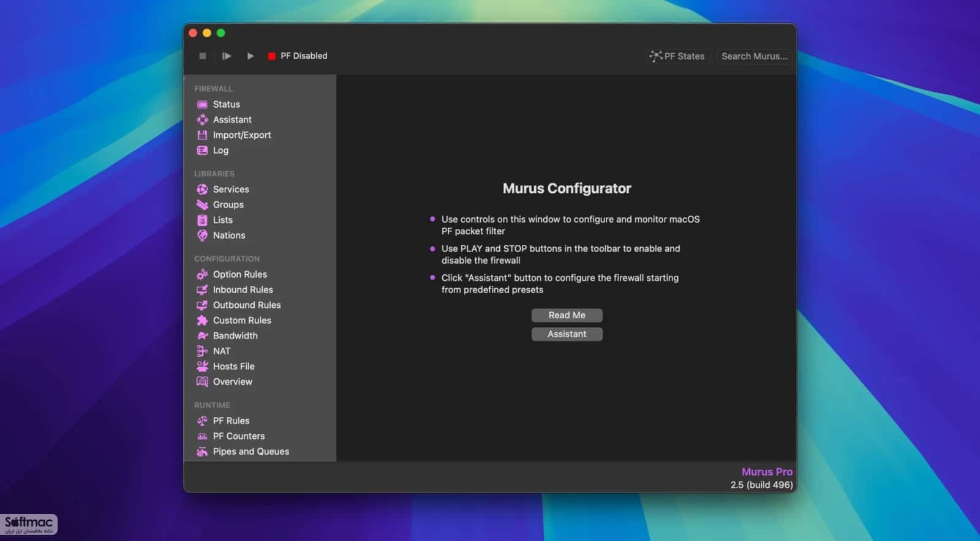Viewport: 980px width, 541px height.
Task: Select the Bandwidth icon
Action: coord(202,336)
